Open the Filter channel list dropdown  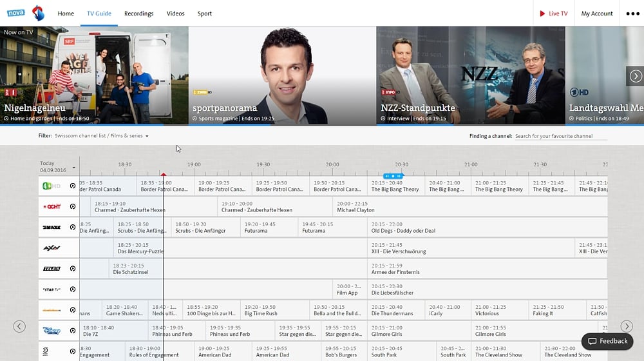pyautogui.click(x=102, y=135)
